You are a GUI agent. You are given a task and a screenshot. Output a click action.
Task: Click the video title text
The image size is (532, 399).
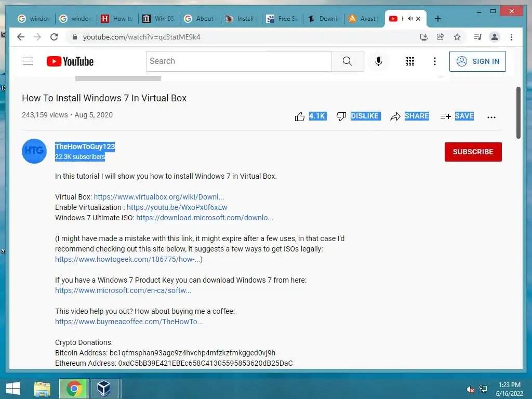pyautogui.click(x=104, y=98)
